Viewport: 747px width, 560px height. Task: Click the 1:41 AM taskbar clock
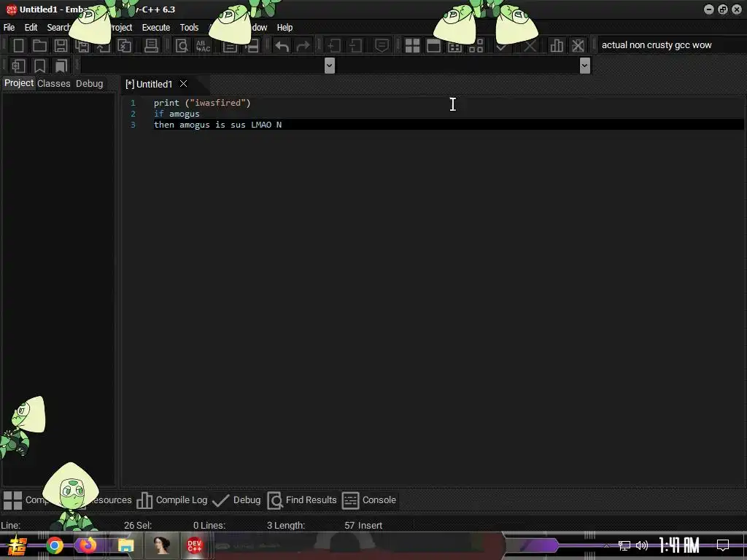(679, 545)
